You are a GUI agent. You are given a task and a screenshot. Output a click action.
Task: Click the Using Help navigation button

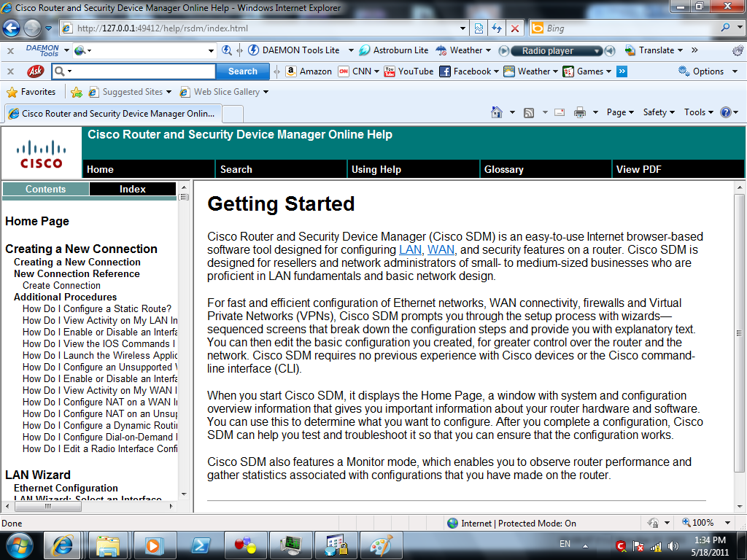[x=413, y=169]
